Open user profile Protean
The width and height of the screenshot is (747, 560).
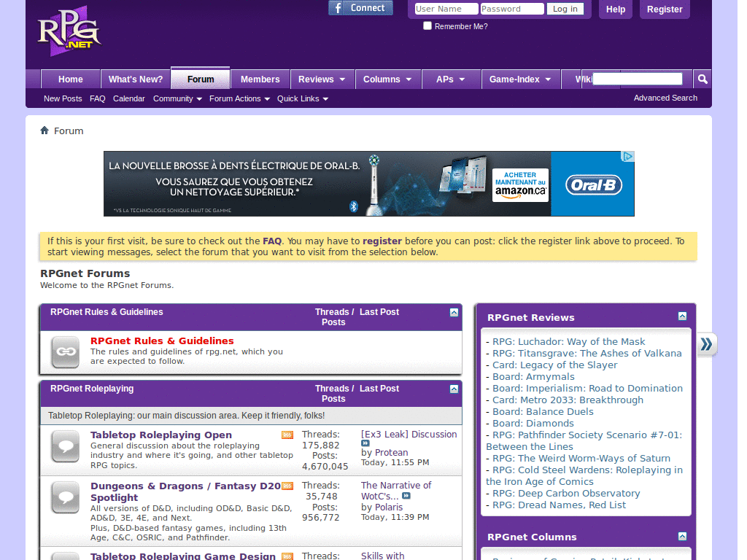tap(391, 452)
